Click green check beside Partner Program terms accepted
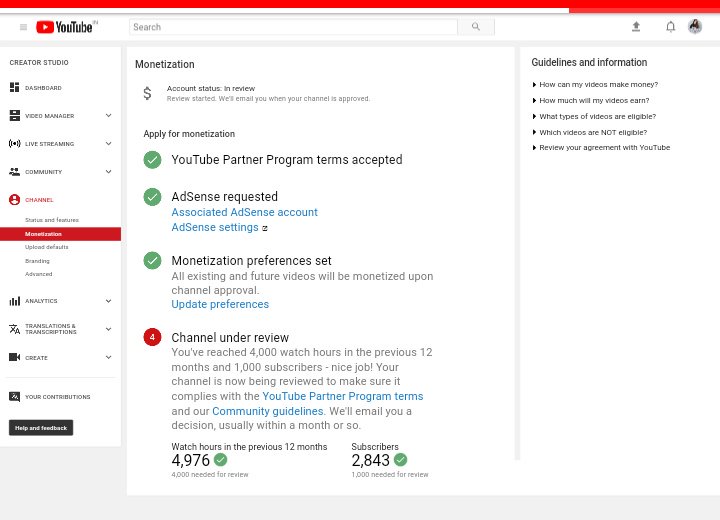 pos(152,160)
